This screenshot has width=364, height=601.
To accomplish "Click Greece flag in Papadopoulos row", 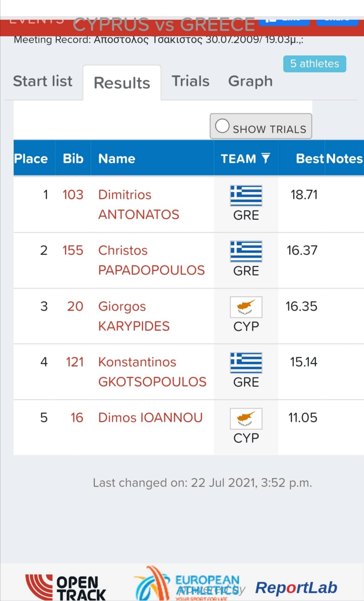I will [246, 251].
